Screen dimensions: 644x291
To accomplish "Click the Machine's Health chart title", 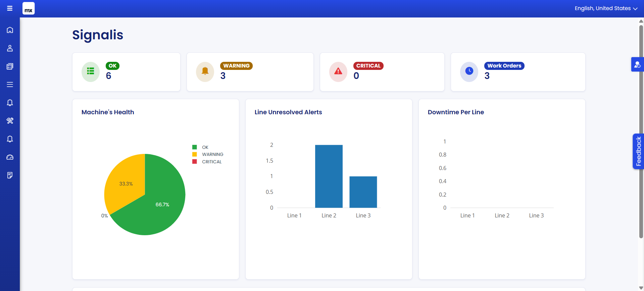I will click(108, 112).
